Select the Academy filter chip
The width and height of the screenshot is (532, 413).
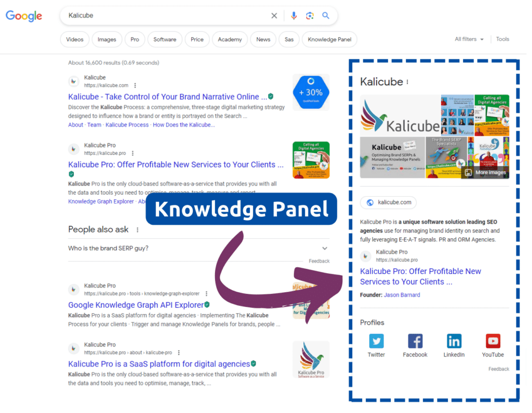230,40
